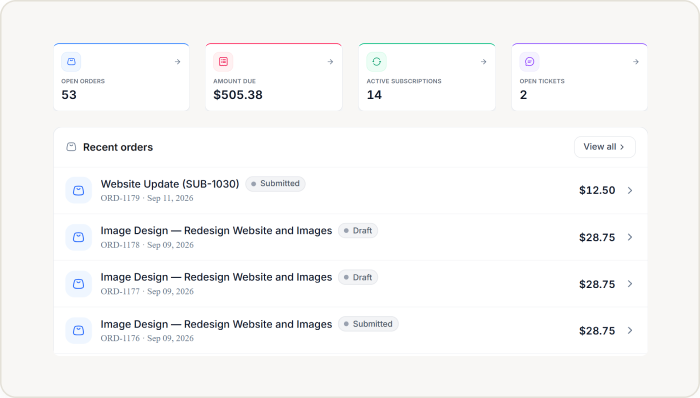Follow the Open Tickets card arrow
This screenshot has width=700, height=398.
coord(636,62)
